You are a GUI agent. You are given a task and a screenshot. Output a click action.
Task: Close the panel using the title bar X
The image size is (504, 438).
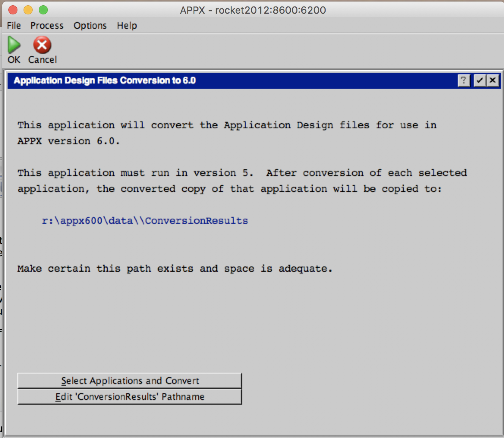point(493,80)
